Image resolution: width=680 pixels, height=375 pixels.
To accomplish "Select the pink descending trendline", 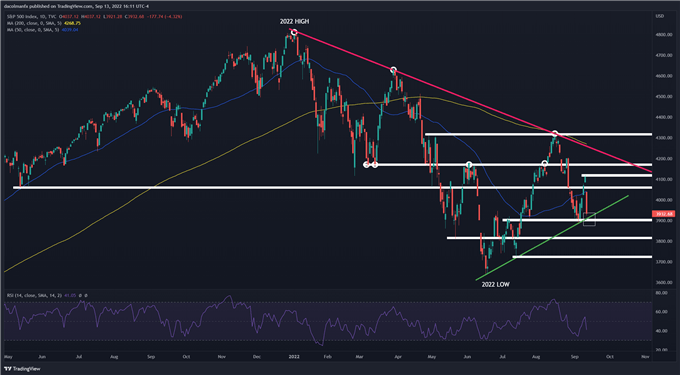I will point(473,102).
